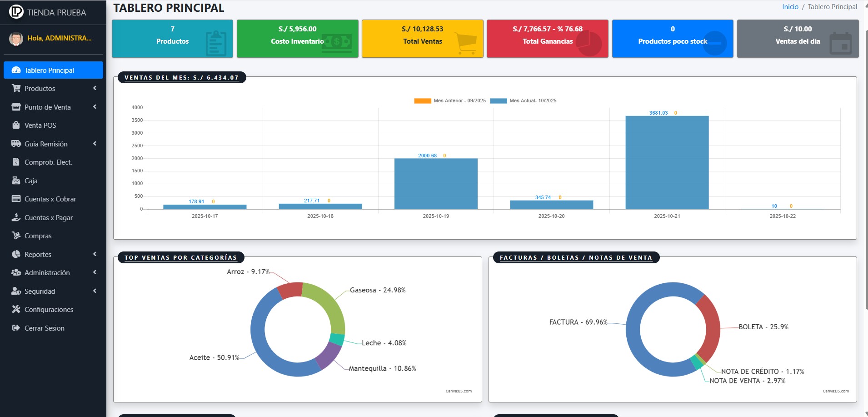
Task: Click the administrator avatar picture
Action: coord(16,39)
